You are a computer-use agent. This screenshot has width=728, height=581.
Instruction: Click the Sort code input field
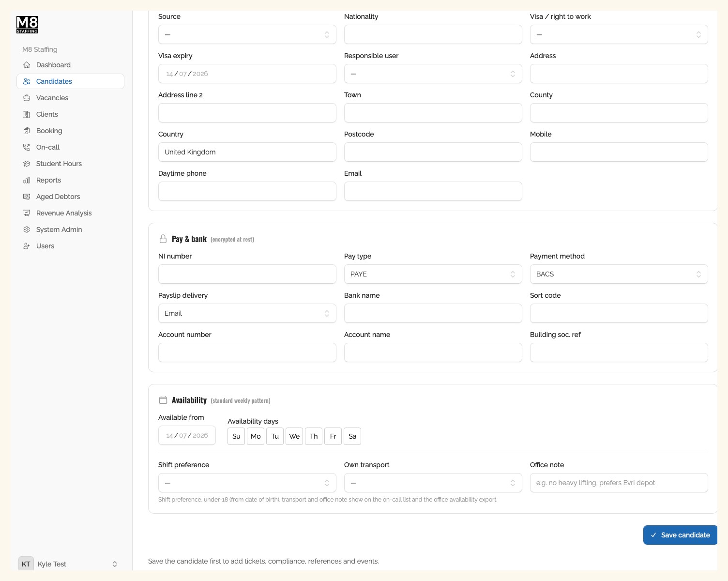(x=619, y=313)
